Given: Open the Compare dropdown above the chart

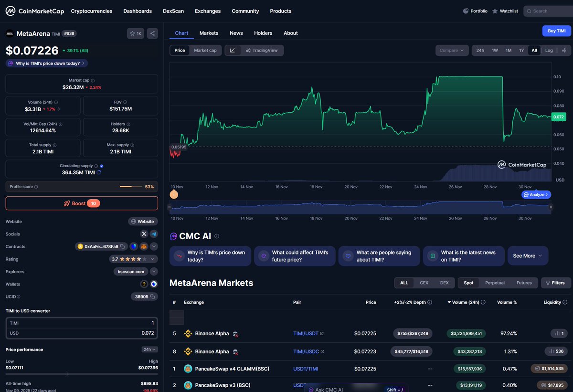Looking at the screenshot, I should (x=451, y=50).
